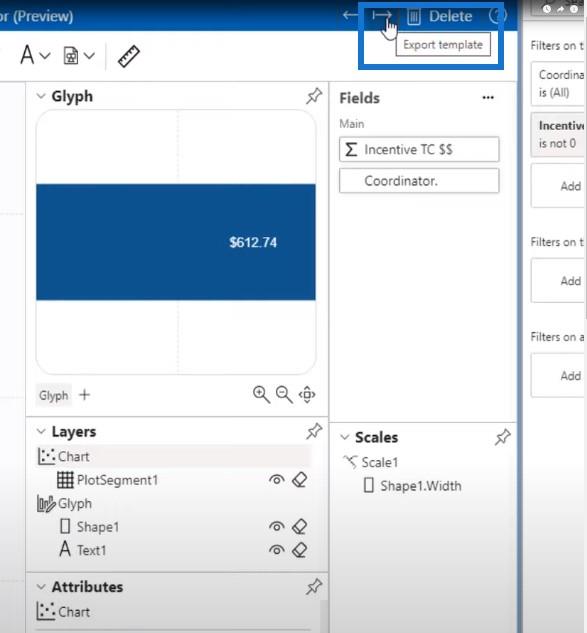Pin the Scales panel
Viewport: 587px width, 633px height.
click(503, 437)
